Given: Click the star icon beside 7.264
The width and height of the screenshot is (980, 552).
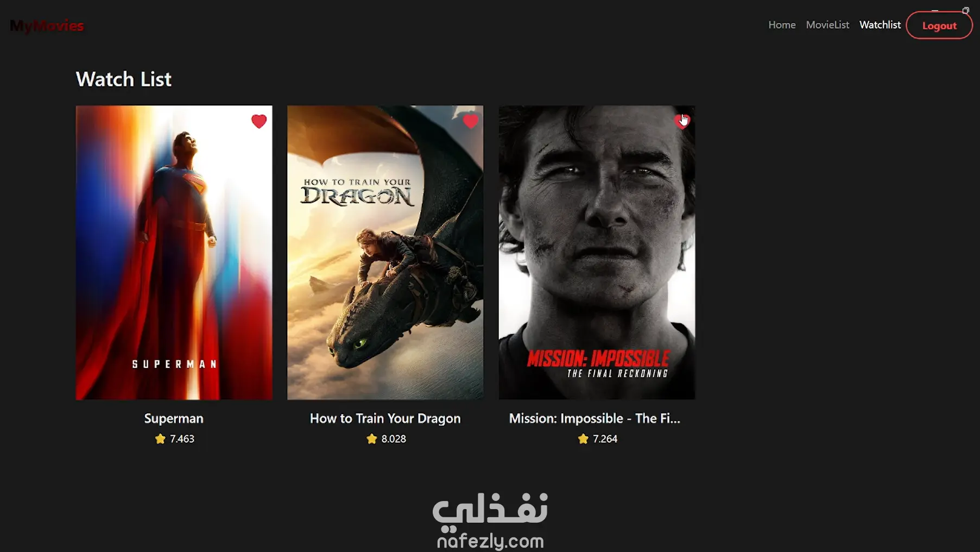Looking at the screenshot, I should [x=583, y=438].
